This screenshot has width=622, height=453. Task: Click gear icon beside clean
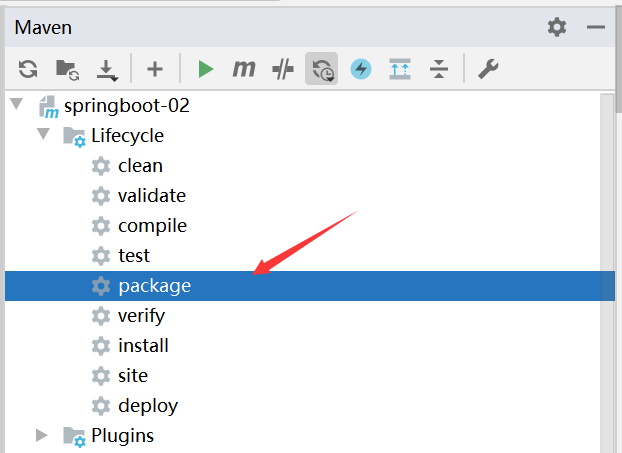(101, 166)
